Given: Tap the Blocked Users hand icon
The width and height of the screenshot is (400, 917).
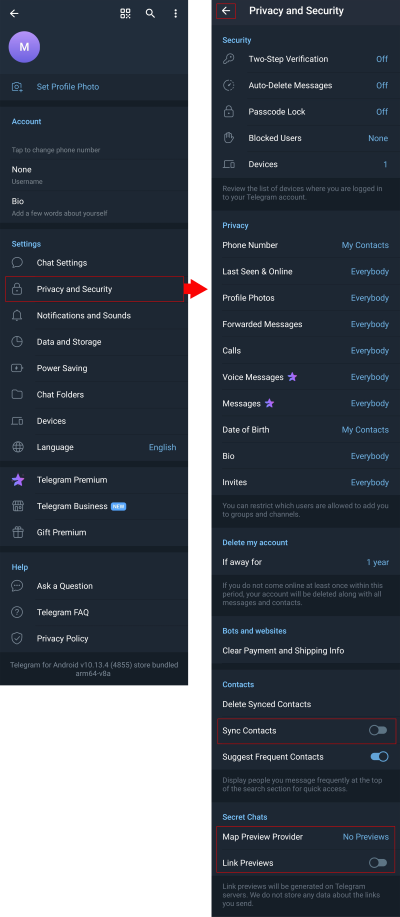Looking at the screenshot, I should [229, 138].
